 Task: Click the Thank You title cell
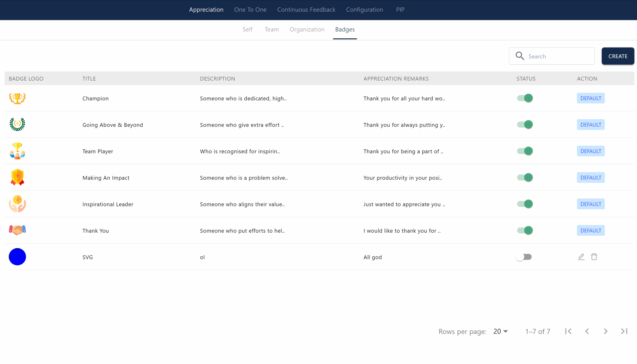click(96, 231)
